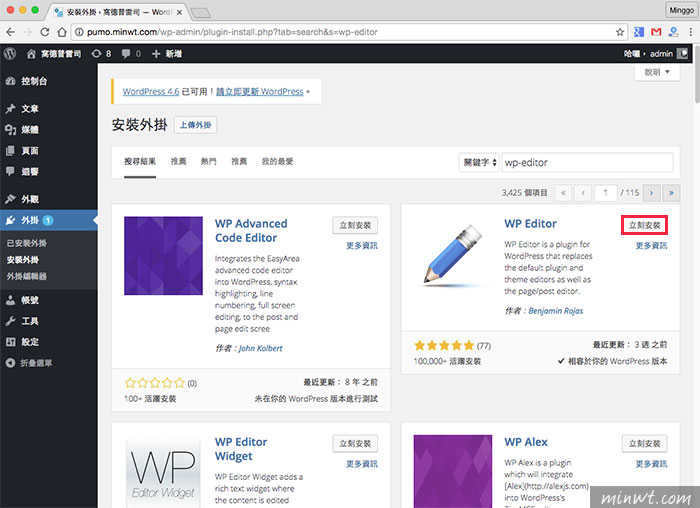This screenshot has height=508, width=700.
Task: Open the 關鍵字 search type dropdown
Action: click(x=480, y=162)
